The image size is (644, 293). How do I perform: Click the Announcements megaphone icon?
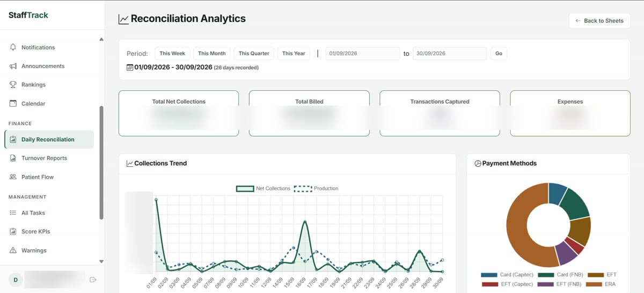[13, 66]
